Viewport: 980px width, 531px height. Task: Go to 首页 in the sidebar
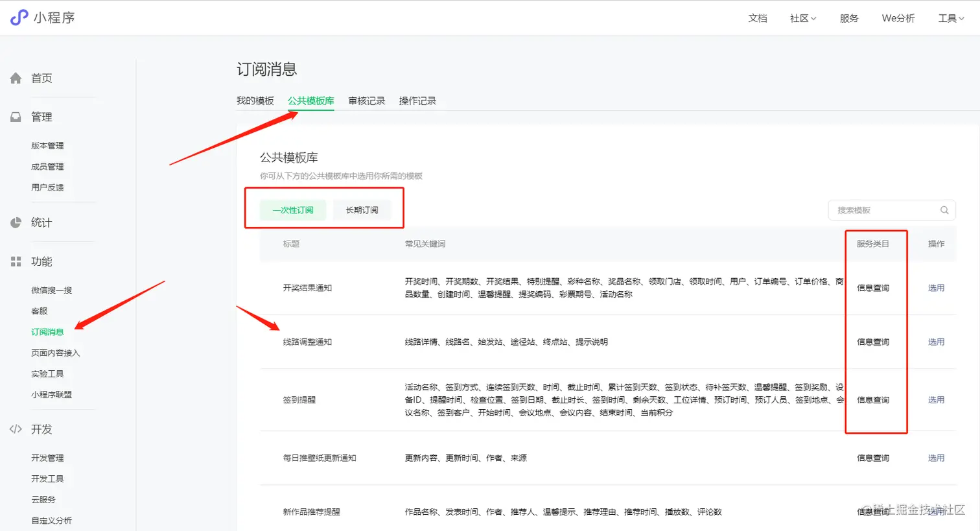coord(41,78)
